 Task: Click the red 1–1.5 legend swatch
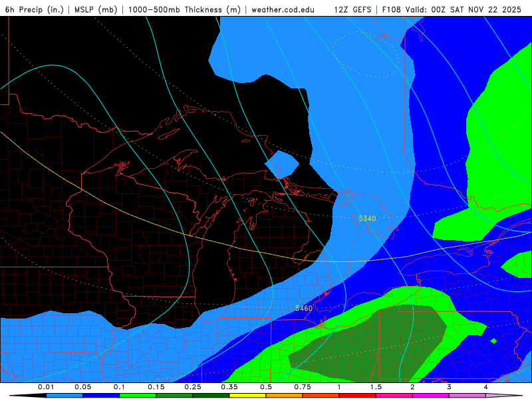point(358,396)
